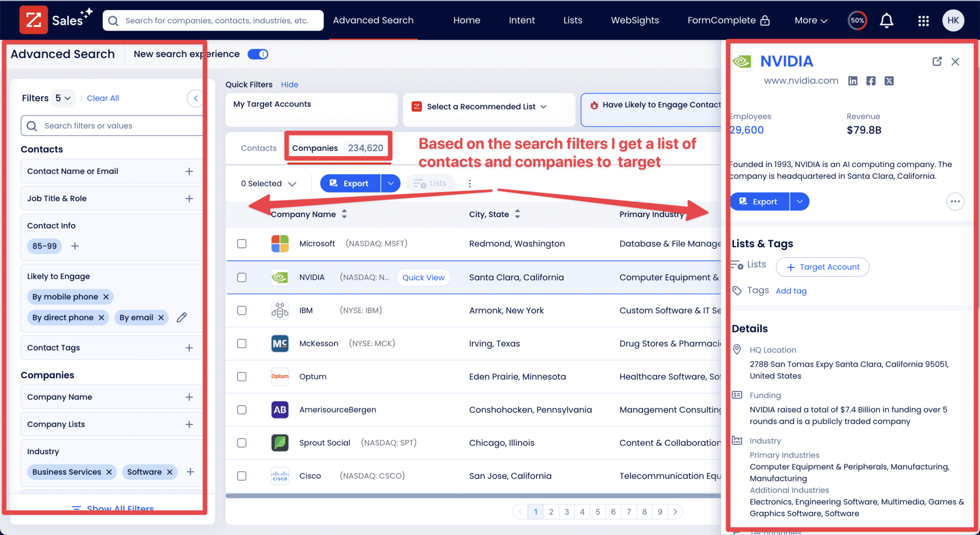
Task: Click Clear All to reset filters
Action: [103, 98]
